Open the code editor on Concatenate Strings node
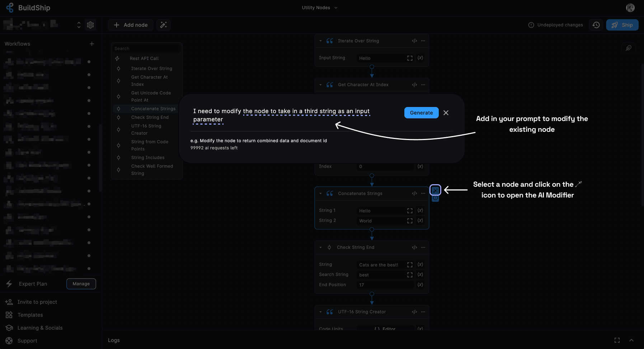 414,193
